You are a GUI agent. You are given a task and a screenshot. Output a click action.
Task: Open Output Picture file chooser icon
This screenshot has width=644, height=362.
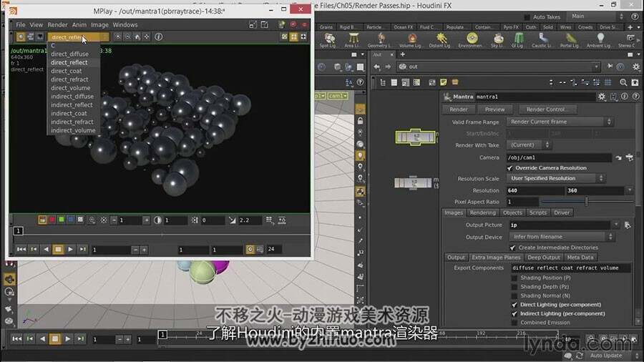click(x=627, y=225)
